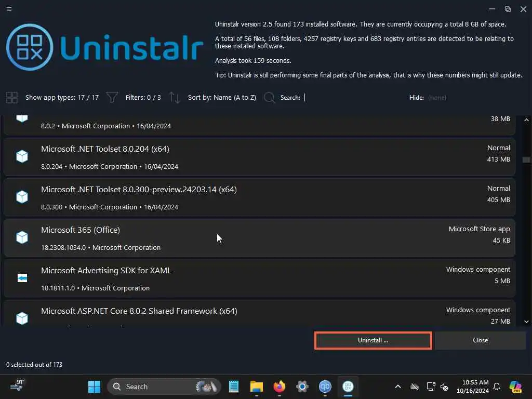The image size is (532, 399).
Task: Click the Microsoft 365 (Office) package icon
Action: pos(22,237)
